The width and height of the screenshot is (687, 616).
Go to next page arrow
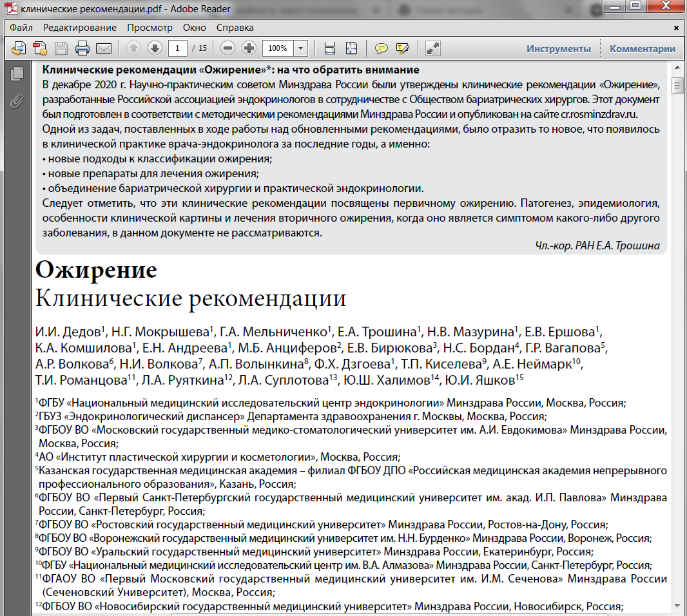[155, 48]
